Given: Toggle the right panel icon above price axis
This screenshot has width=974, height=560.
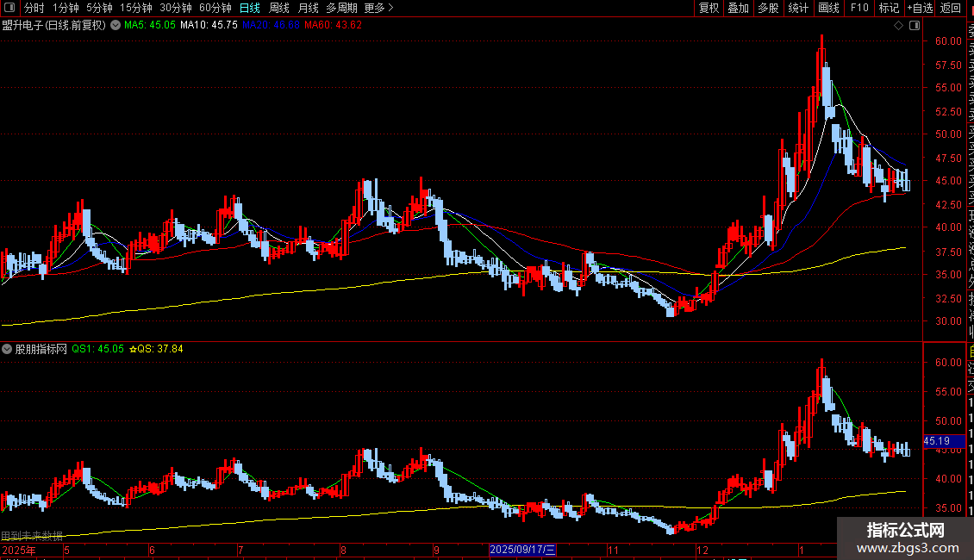Looking at the screenshot, I should [915, 26].
